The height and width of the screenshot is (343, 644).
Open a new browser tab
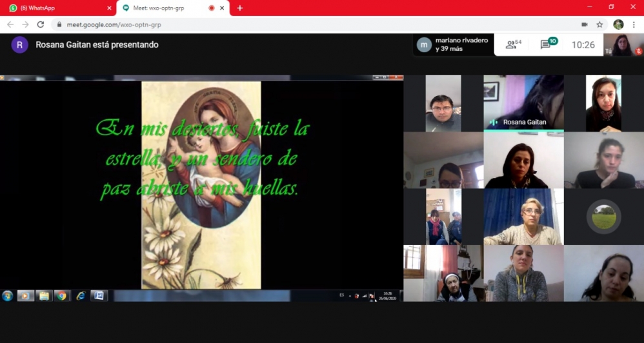pyautogui.click(x=240, y=8)
